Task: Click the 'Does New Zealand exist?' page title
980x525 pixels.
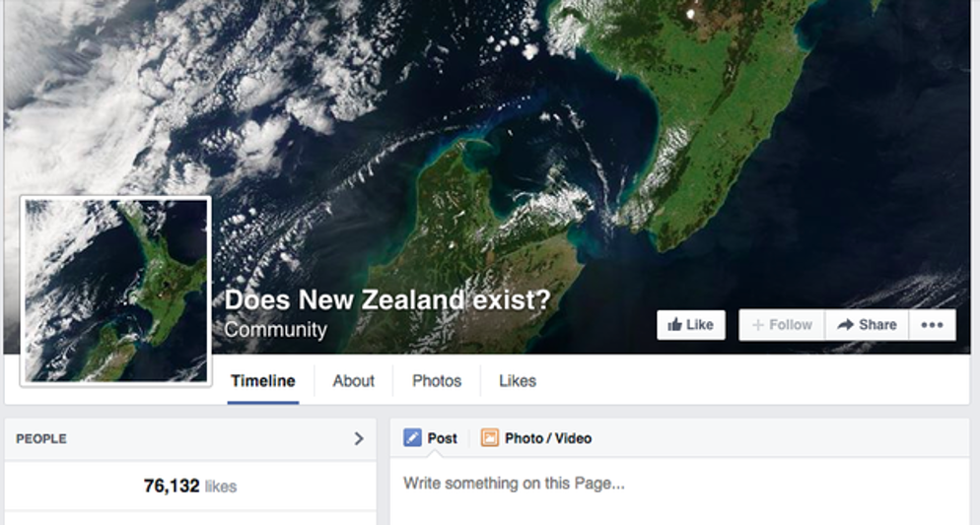Action: (x=387, y=300)
